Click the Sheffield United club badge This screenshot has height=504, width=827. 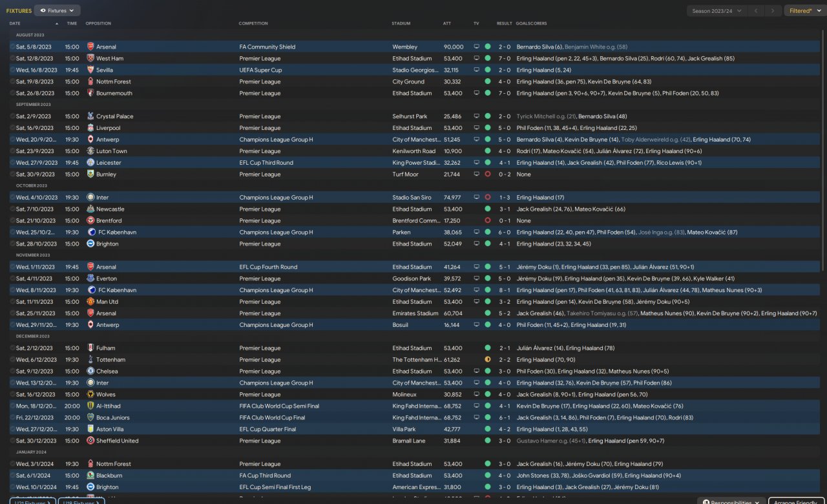(90, 442)
